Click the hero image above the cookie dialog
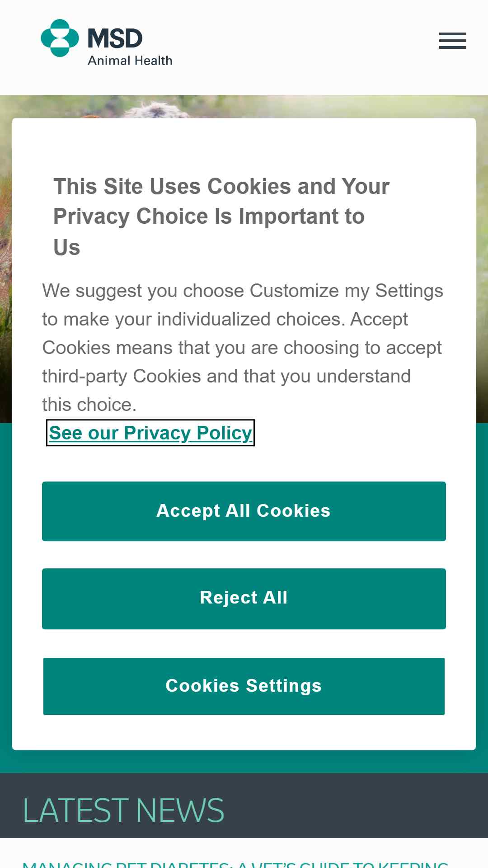Screen dimensions: 488x868 pos(244,106)
